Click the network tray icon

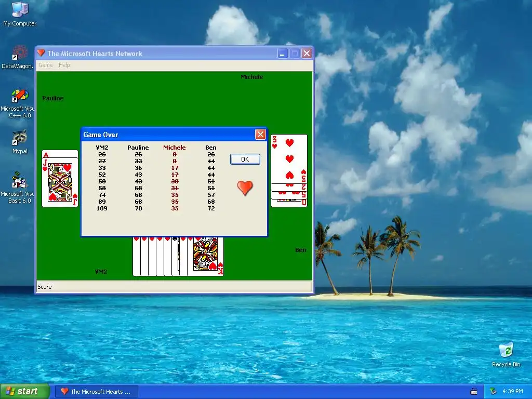(493, 392)
